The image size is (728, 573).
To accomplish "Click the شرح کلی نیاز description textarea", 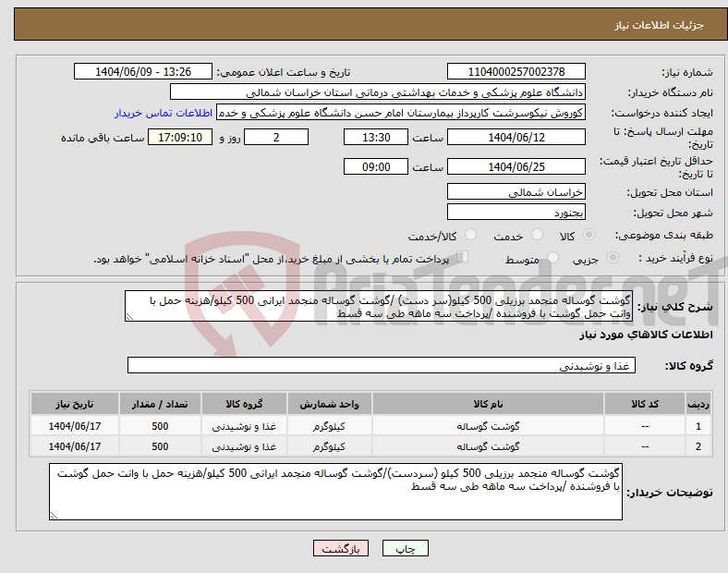I will tap(379, 306).
